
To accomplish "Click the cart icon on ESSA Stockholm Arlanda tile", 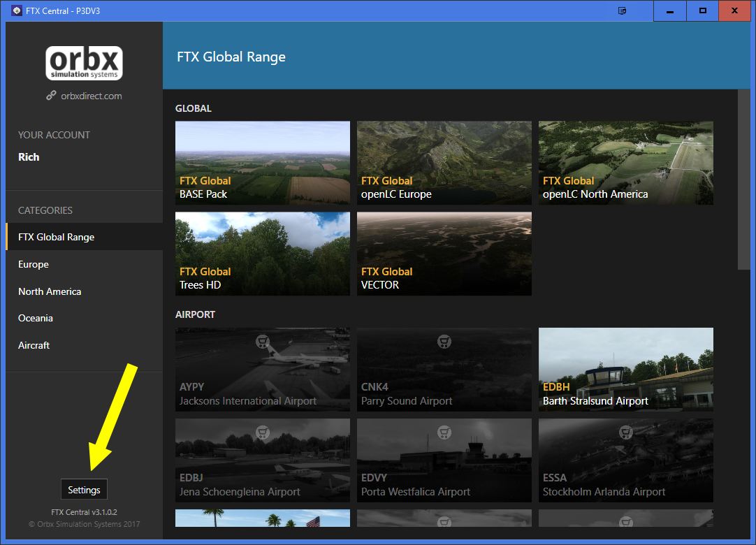I will pos(626,433).
